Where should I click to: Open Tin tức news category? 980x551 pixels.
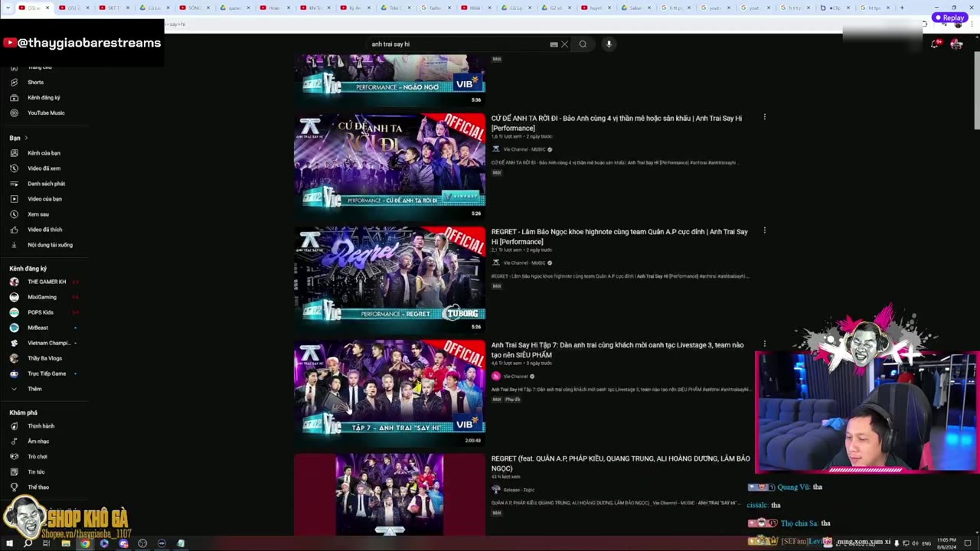36,472
